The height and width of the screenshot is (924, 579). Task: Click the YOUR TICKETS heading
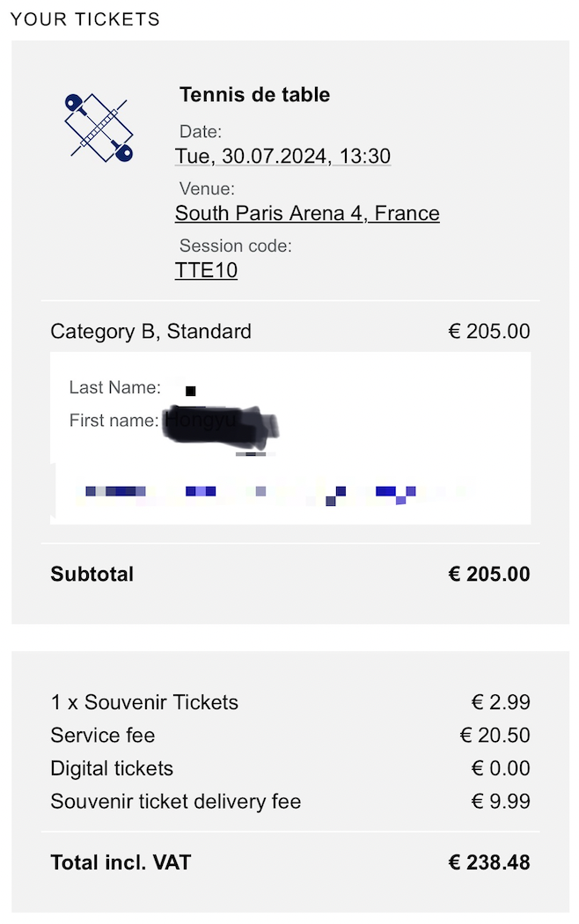pos(85,19)
